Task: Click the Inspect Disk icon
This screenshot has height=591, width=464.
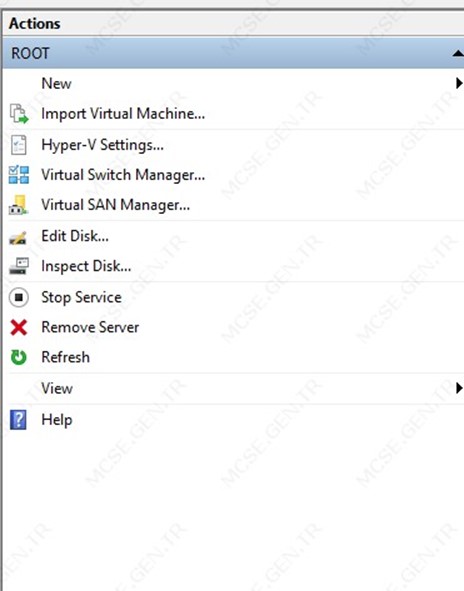Action: (x=19, y=266)
